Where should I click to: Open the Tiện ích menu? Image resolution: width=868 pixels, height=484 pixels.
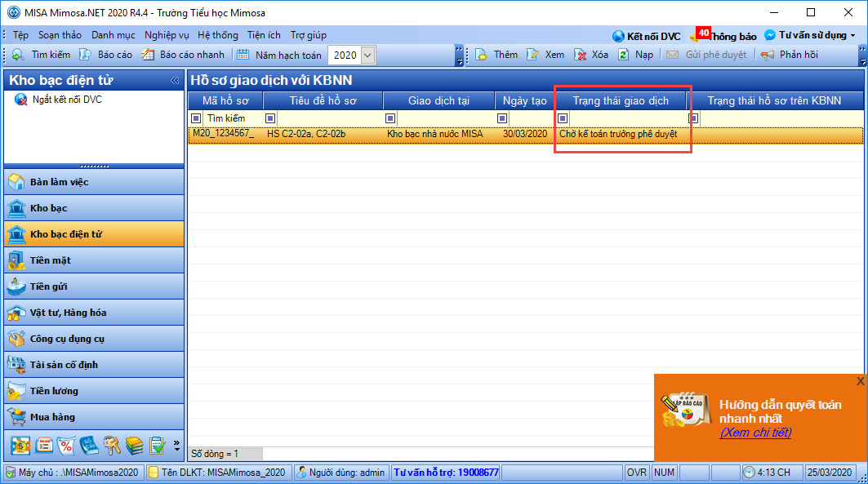coord(264,35)
